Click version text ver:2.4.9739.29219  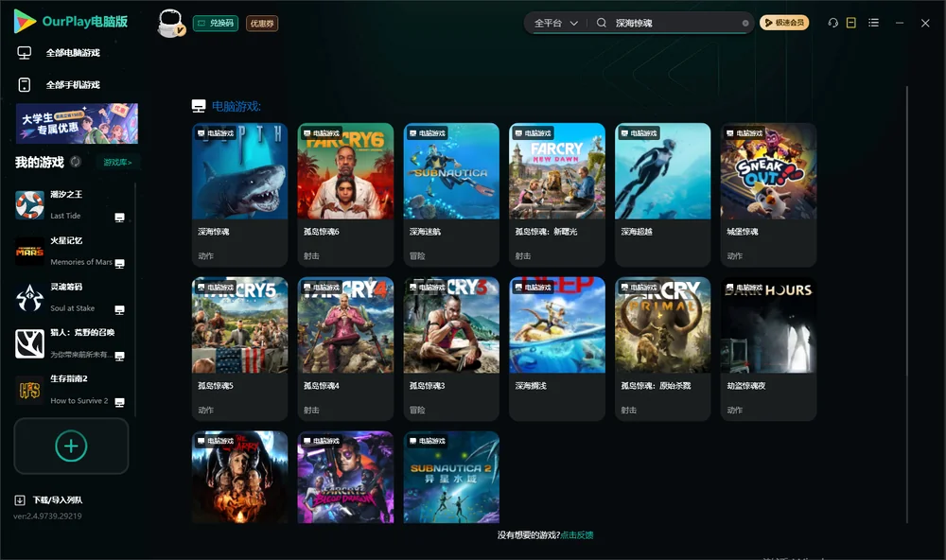[47, 516]
